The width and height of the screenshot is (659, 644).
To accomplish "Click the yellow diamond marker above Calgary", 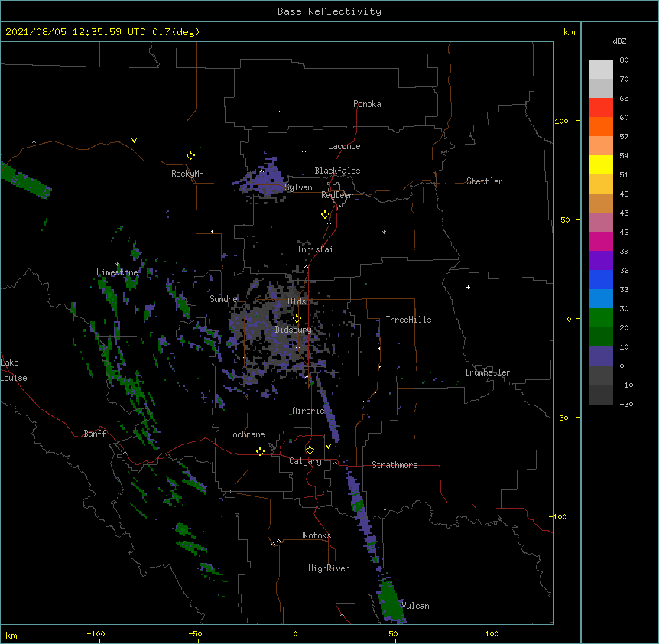I will (x=310, y=450).
